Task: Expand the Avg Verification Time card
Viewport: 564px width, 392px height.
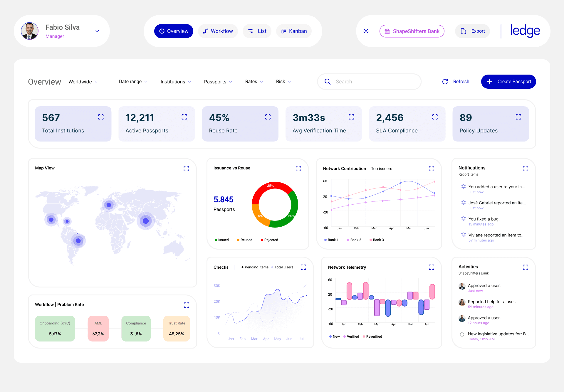Action: click(351, 117)
